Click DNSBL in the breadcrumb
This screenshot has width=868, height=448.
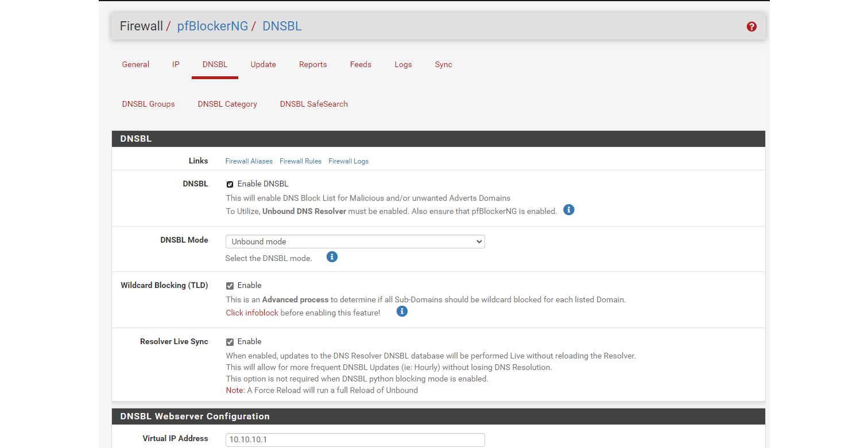(282, 26)
